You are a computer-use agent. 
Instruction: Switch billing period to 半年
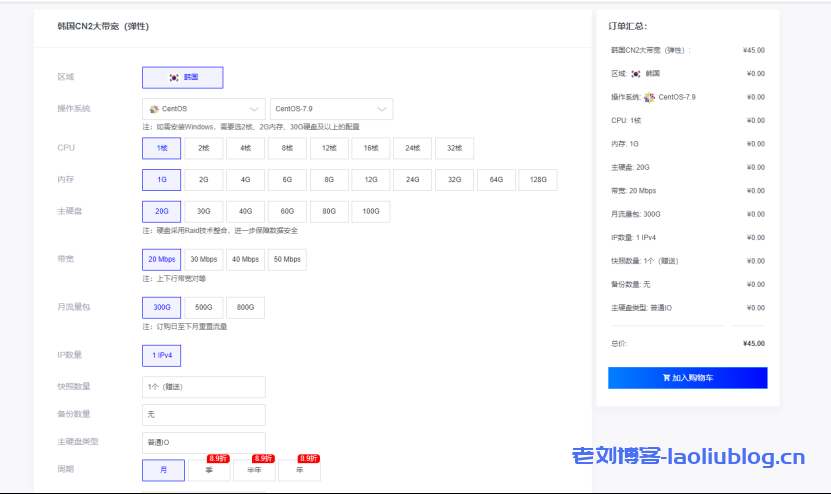254,470
